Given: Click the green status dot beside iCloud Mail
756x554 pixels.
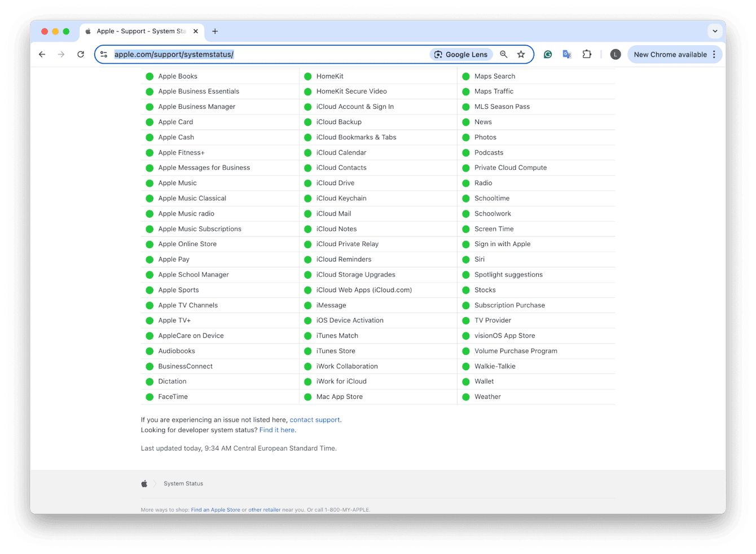Looking at the screenshot, I should pos(307,213).
